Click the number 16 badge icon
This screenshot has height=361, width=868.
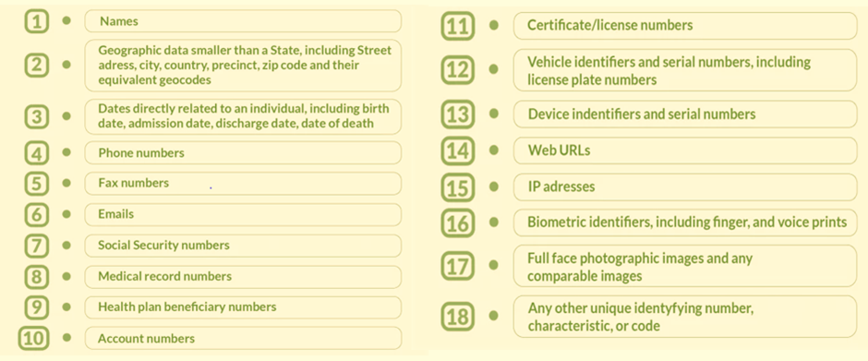(458, 223)
